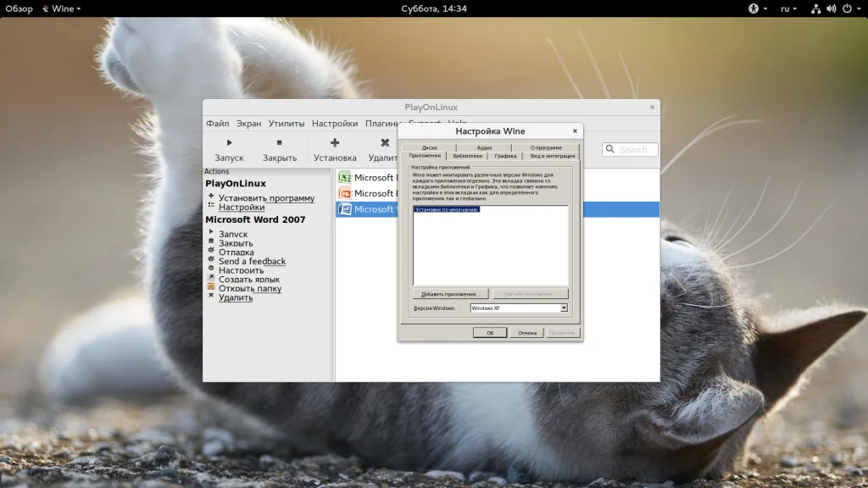Select the Установки по умолчанию list entry
The height and width of the screenshot is (488, 868).
447,209
